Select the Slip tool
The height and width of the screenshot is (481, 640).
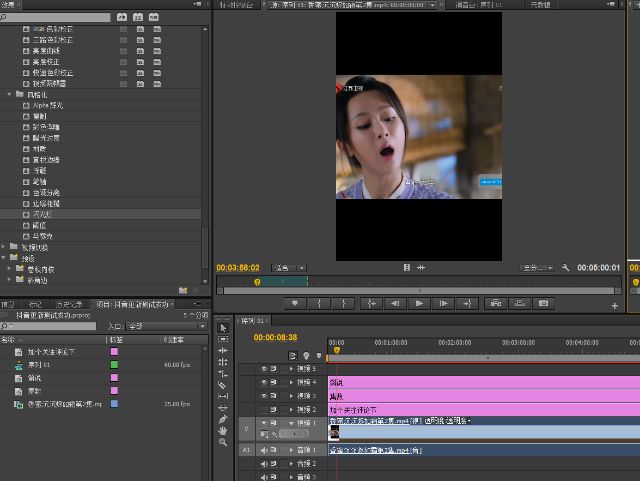pos(223,396)
